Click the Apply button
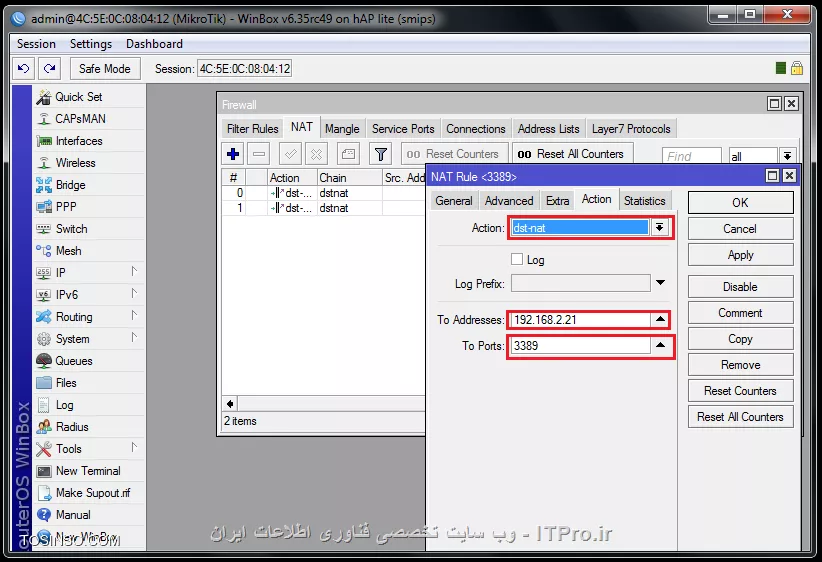The height and width of the screenshot is (562, 822). (740, 255)
